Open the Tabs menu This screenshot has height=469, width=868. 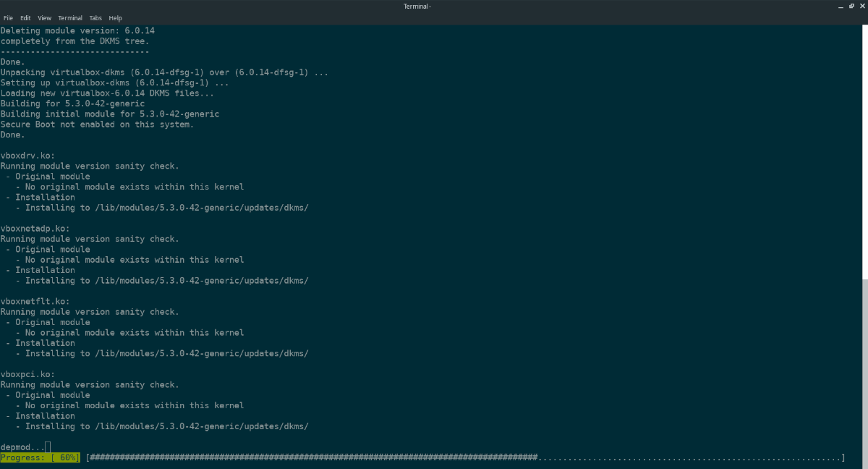pyautogui.click(x=95, y=17)
